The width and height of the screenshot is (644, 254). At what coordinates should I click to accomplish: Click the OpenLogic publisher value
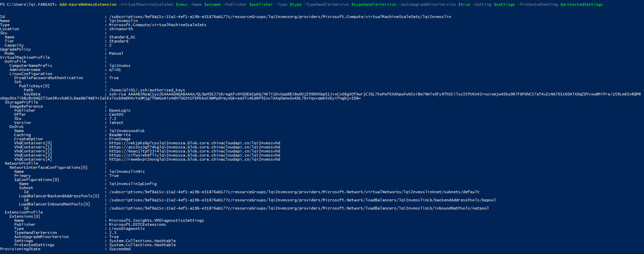coord(120,110)
